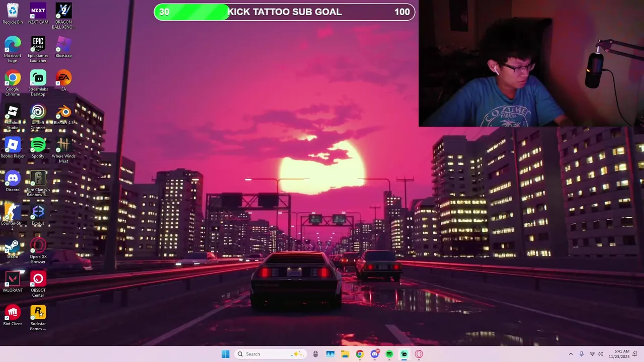This screenshot has height=362, width=644.
Task: Click the volume speaker tray icon
Action: tap(600, 354)
